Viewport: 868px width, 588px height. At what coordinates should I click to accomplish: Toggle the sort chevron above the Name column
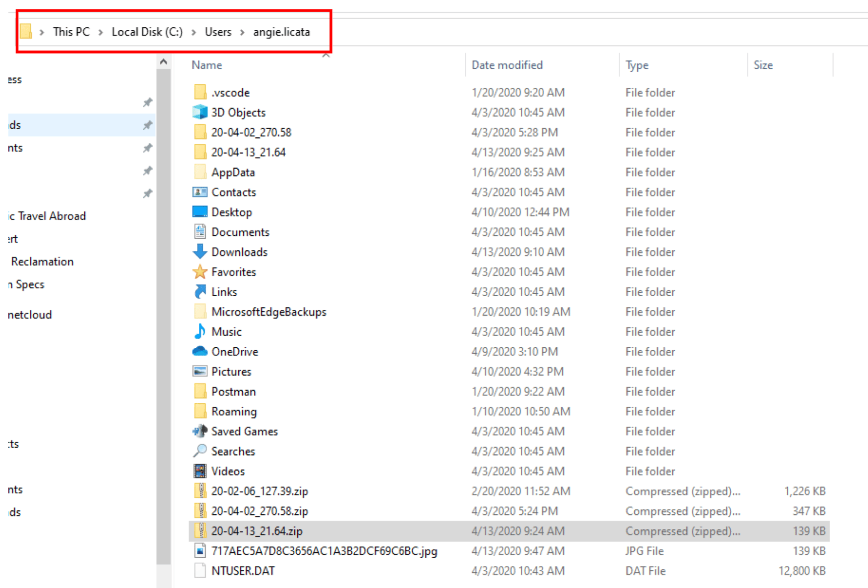pyautogui.click(x=326, y=56)
